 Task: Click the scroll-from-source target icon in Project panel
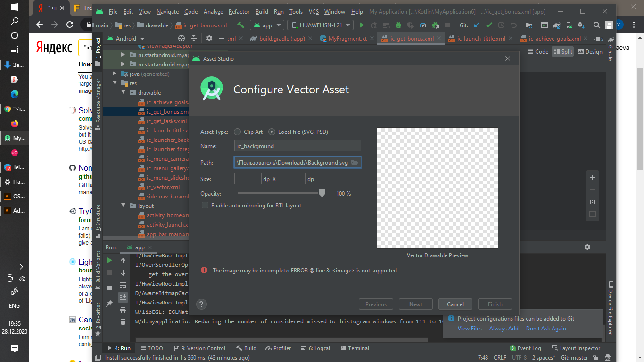coord(182,39)
